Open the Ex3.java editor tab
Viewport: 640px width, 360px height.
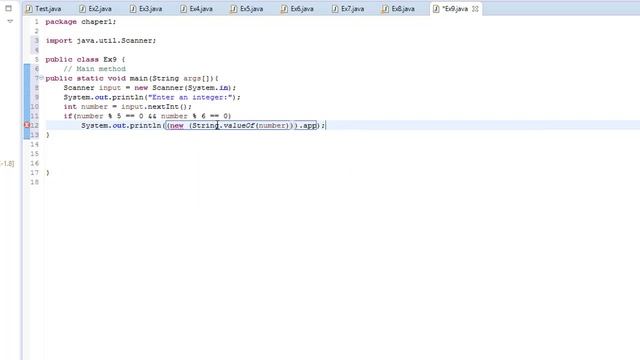(x=146, y=9)
